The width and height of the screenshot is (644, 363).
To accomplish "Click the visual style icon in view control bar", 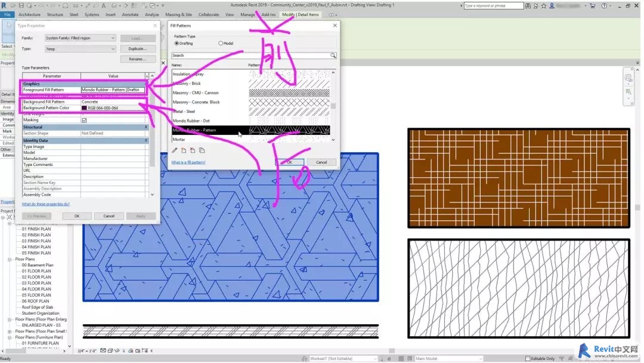I will [110, 350].
